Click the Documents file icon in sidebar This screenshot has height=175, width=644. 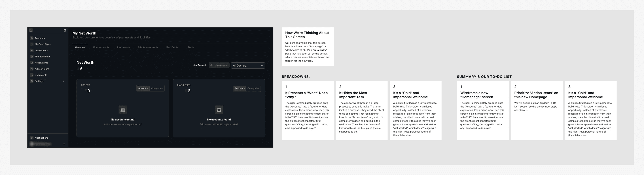tap(32, 75)
